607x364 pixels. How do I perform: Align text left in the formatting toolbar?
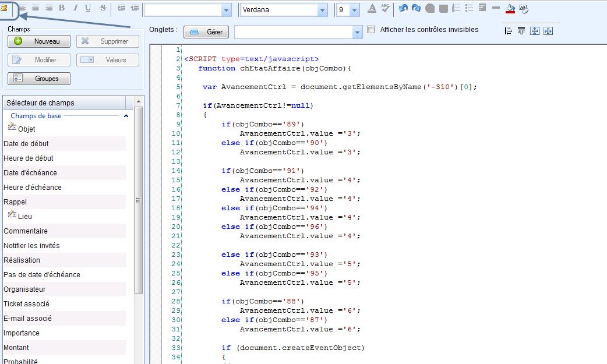[23, 8]
